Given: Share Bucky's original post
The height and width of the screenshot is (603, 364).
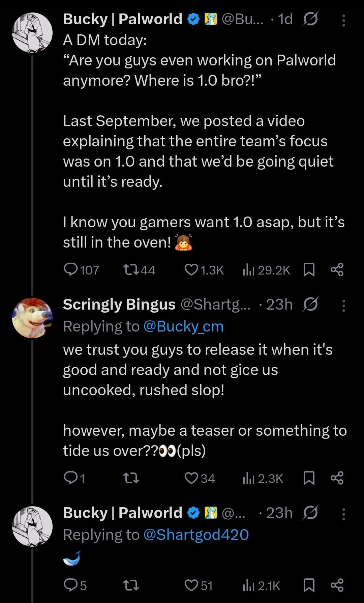Looking at the screenshot, I should coord(337,269).
